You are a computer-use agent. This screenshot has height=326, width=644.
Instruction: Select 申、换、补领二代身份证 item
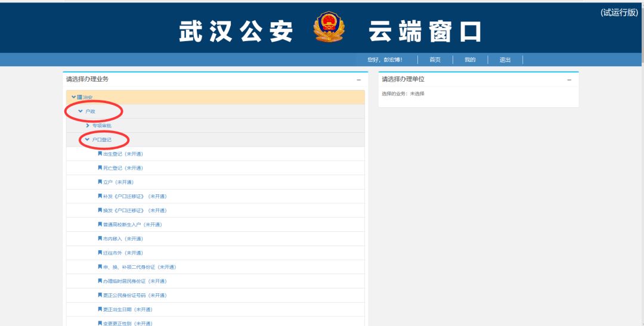[x=140, y=267]
